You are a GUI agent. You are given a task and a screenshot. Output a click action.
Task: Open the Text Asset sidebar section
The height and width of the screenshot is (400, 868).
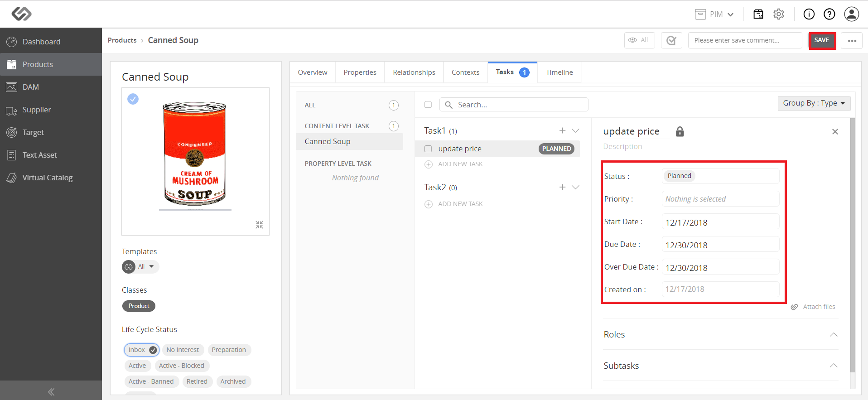tap(51, 155)
